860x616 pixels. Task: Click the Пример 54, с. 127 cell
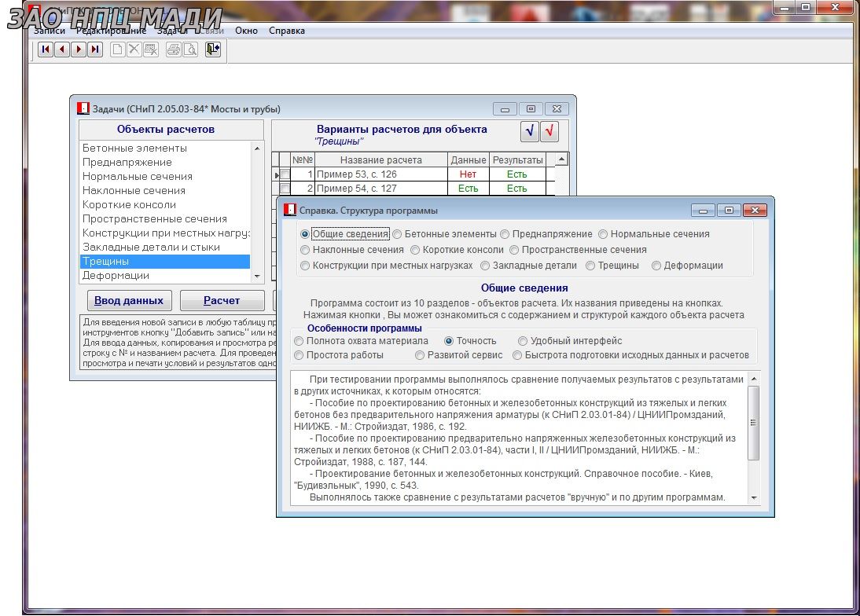(381, 189)
